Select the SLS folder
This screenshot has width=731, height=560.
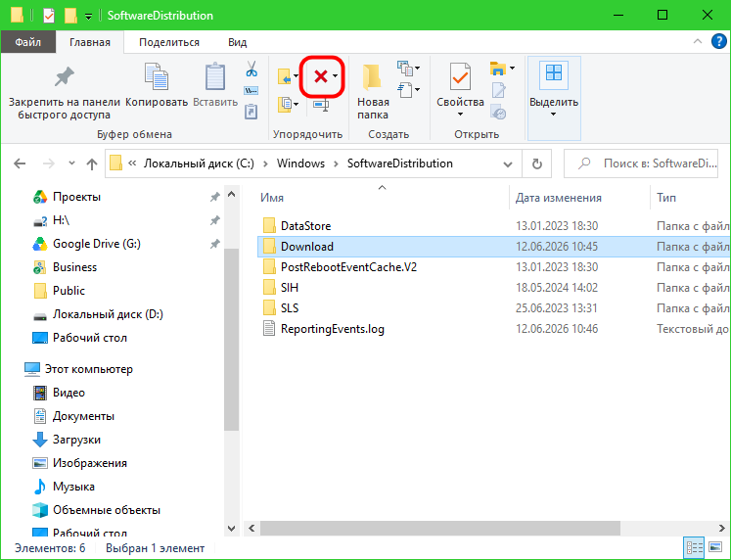[x=290, y=307]
